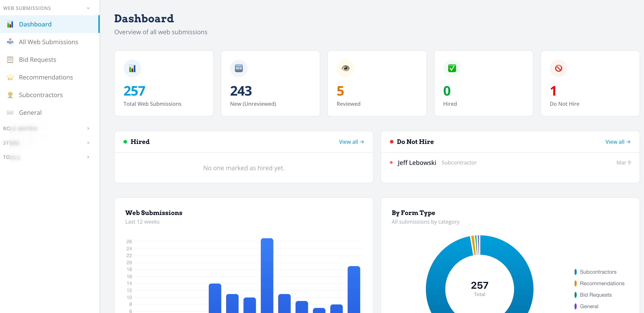Screen dimensions: 644x313
Task: Go to Bid Requests
Action: [x=50, y=60]
